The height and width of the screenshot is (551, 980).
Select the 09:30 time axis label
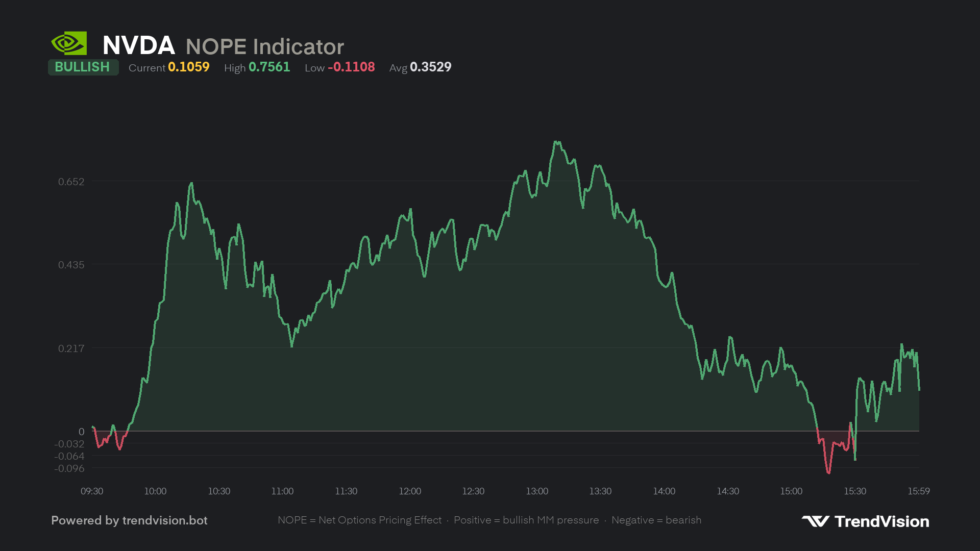point(92,491)
